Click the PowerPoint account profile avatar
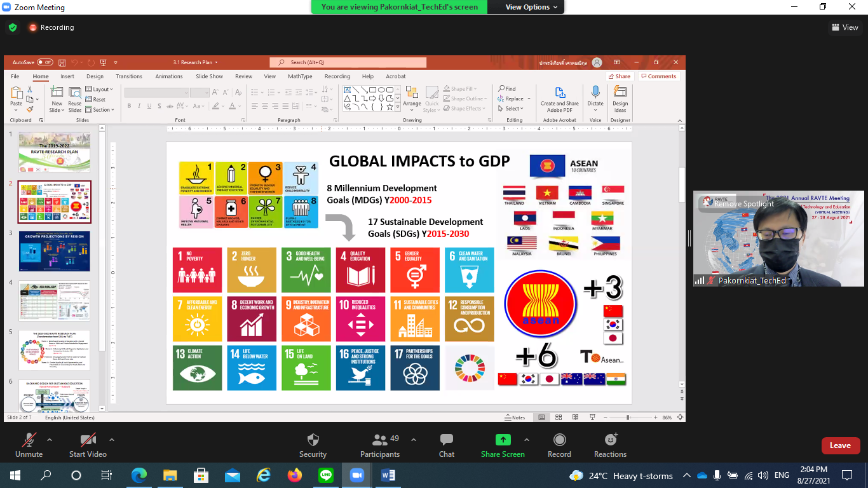Screen dimensions: 868x488 (597, 62)
